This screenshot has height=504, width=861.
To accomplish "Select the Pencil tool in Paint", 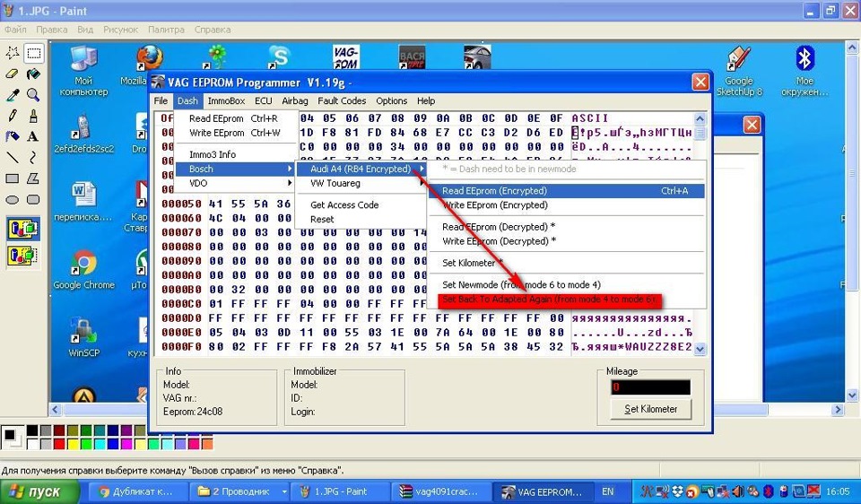I will coord(12,116).
